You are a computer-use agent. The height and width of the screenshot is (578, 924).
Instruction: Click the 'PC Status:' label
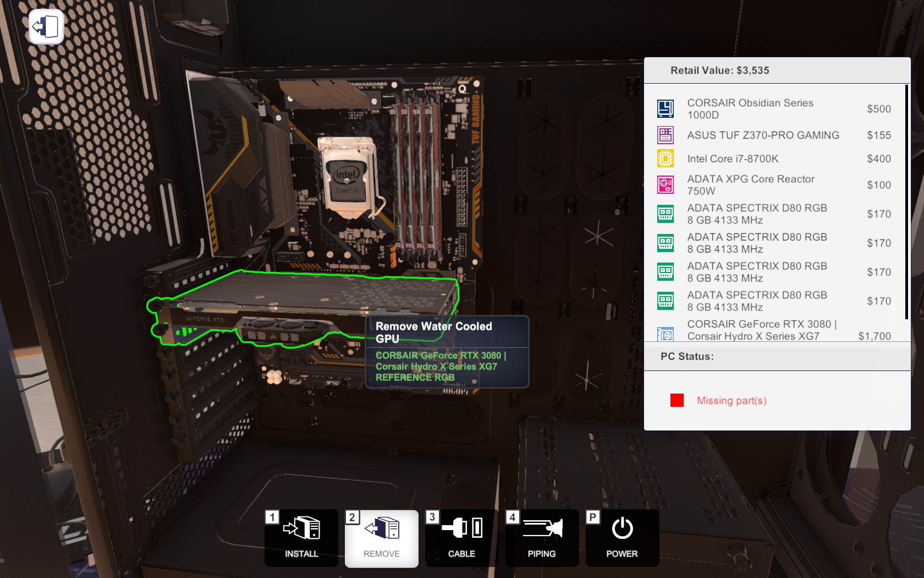click(687, 356)
